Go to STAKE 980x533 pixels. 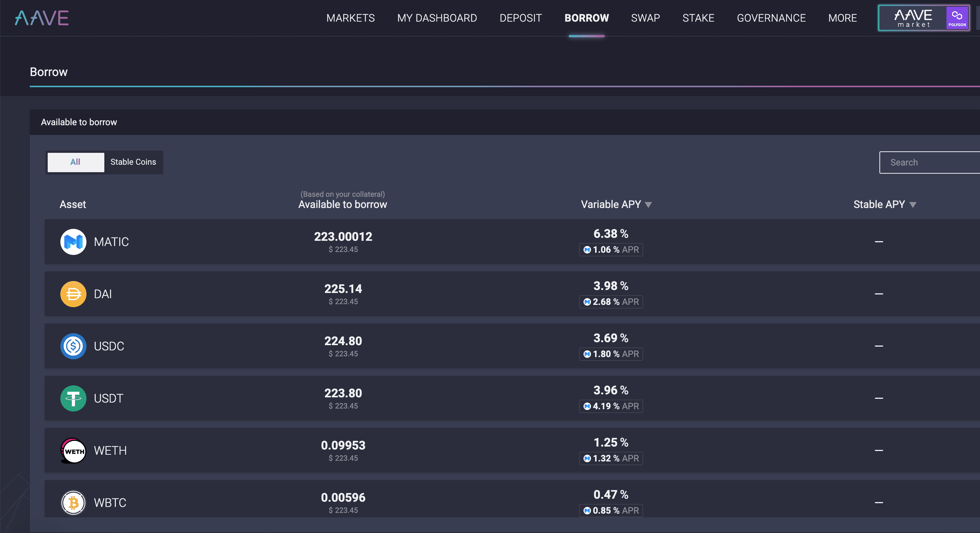698,18
